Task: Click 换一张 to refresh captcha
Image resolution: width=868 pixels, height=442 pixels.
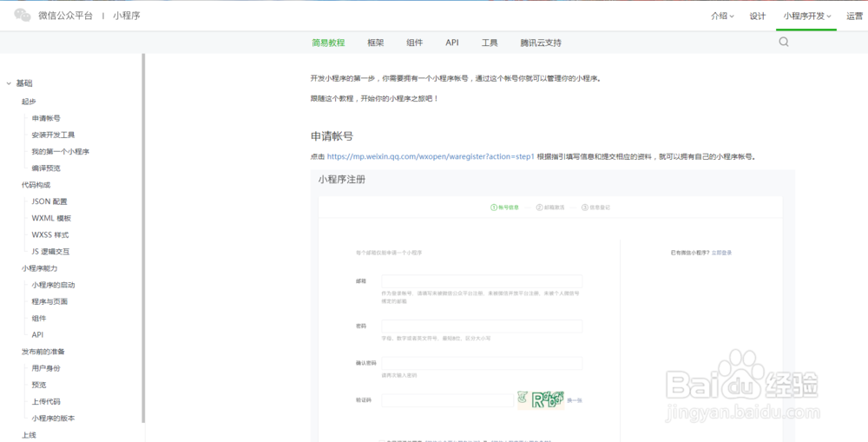Action: point(575,400)
